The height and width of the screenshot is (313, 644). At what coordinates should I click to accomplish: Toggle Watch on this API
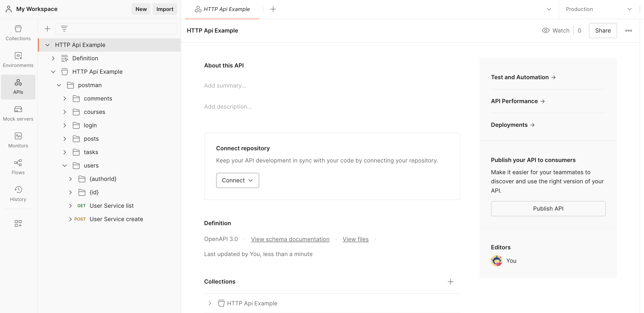(x=556, y=30)
